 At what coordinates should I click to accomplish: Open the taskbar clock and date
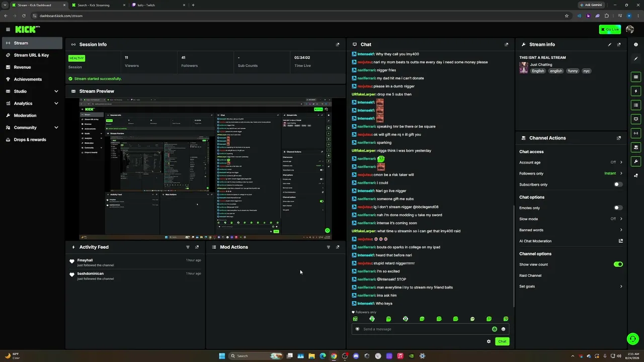coord(632,356)
